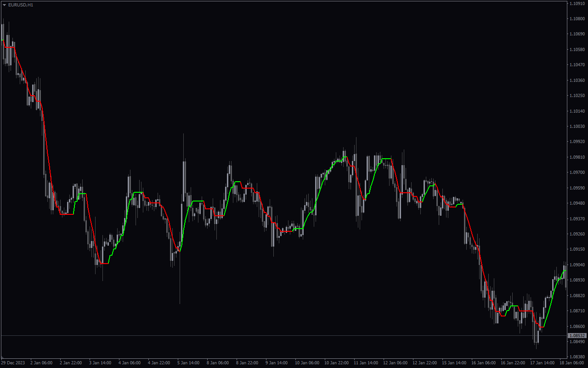588x368 pixels.
Task: Select the current bid price label 1.08532
Action: pos(577,336)
